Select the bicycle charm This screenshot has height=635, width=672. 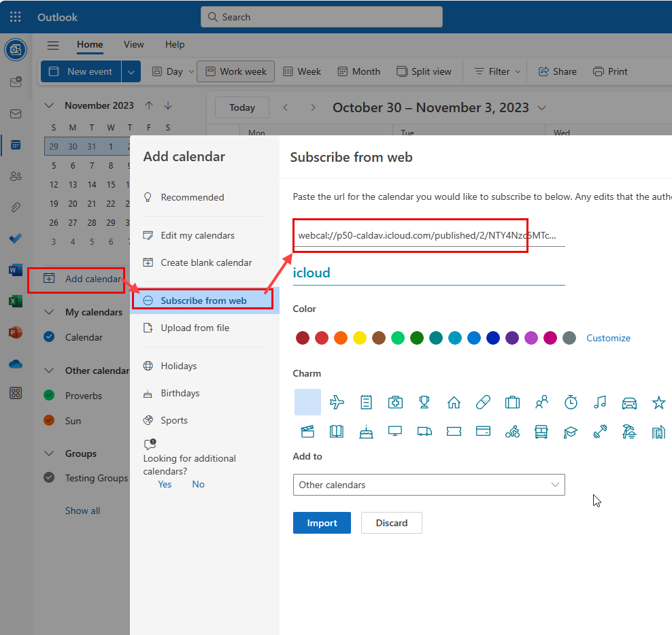[x=512, y=432]
